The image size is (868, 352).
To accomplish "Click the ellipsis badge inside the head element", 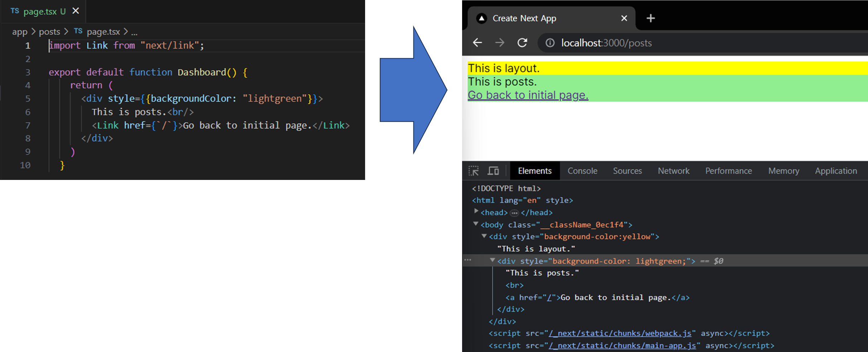I will tap(514, 213).
